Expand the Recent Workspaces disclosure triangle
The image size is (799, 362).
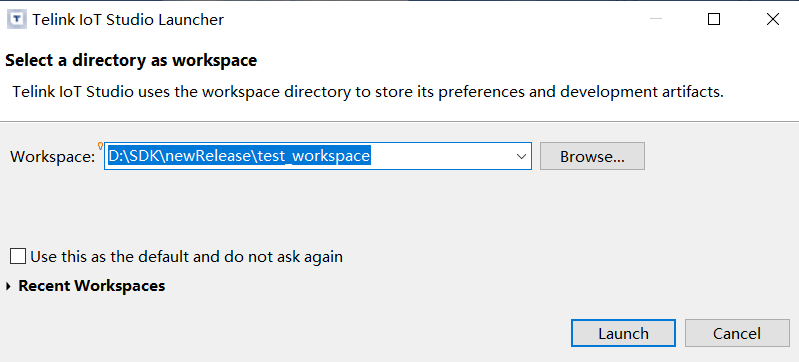(9, 287)
